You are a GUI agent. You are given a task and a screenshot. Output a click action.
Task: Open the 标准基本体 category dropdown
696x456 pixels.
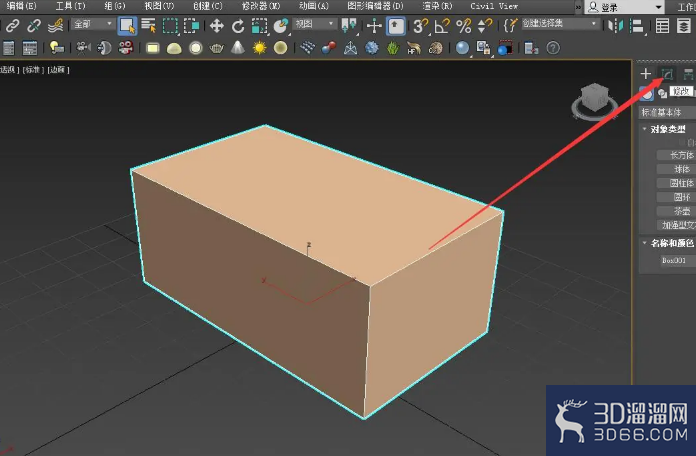(x=667, y=112)
